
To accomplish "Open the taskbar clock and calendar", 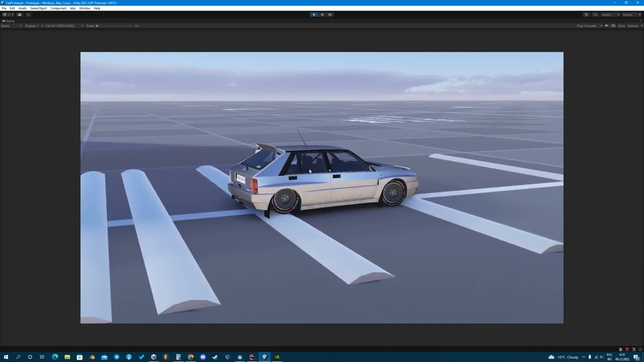I will tap(623, 357).
